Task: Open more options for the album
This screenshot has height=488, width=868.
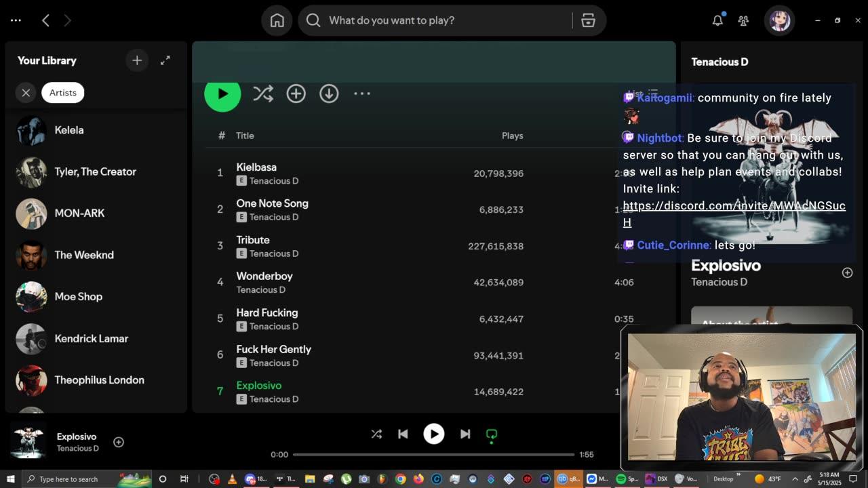Action: pyautogui.click(x=362, y=94)
